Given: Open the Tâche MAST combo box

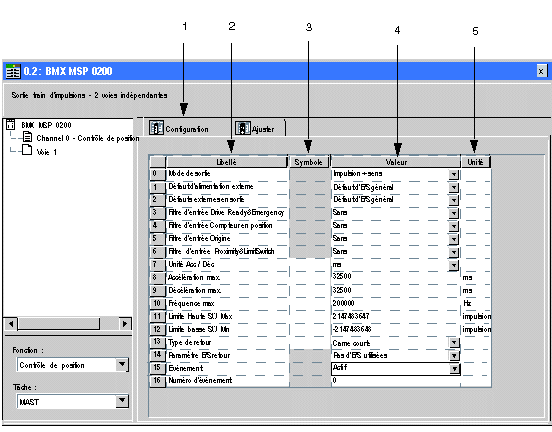Looking at the screenshot, I should (73, 401).
